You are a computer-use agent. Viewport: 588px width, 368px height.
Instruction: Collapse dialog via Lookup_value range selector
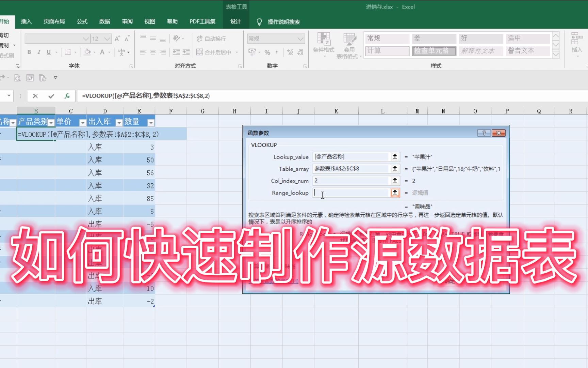395,157
